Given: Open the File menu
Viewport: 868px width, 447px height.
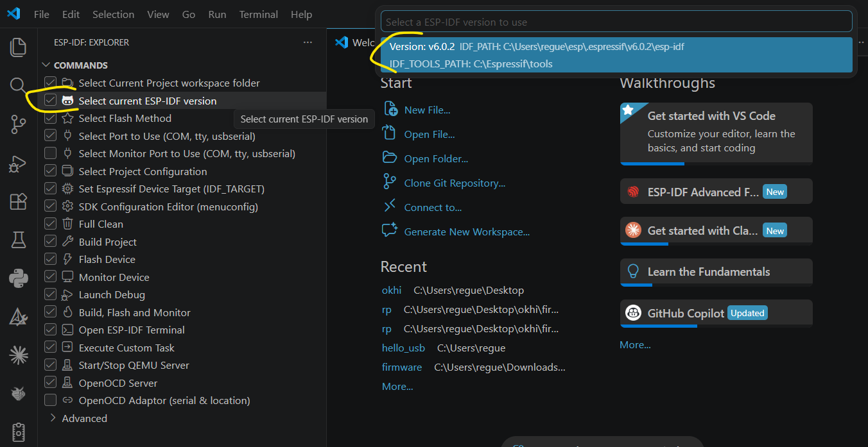Looking at the screenshot, I should pos(41,14).
